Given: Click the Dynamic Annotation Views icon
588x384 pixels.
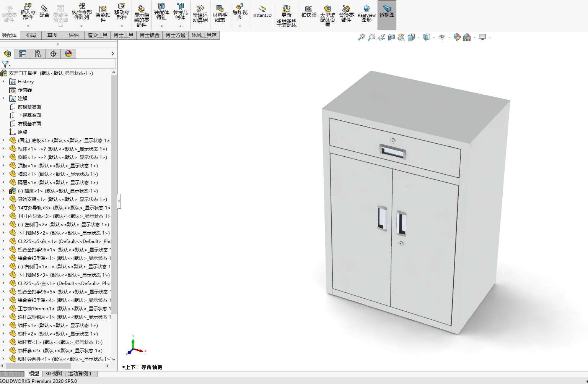Looking at the screenshot, I should coord(401,37).
